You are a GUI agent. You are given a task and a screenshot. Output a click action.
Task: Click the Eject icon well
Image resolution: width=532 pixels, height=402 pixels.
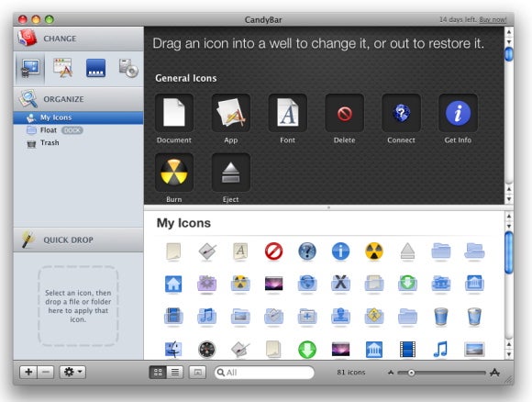click(x=231, y=173)
